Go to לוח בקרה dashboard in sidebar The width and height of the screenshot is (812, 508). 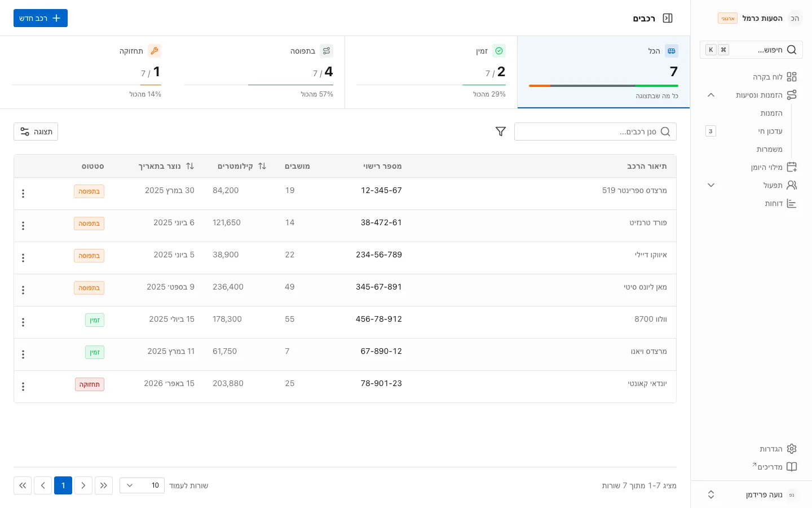[x=751, y=77]
